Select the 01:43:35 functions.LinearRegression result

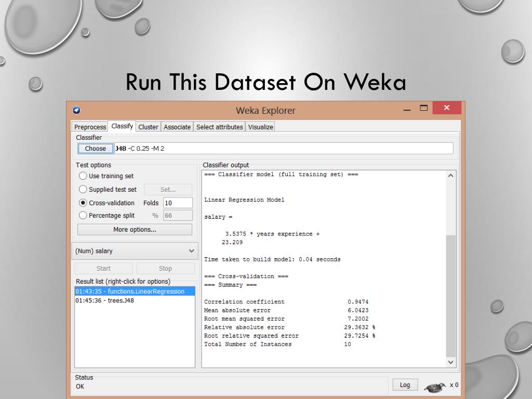pos(135,291)
